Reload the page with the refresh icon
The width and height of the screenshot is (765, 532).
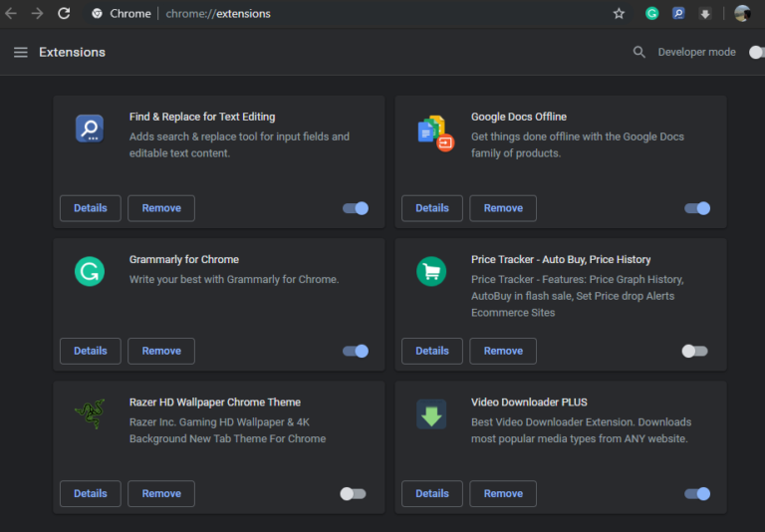tap(64, 14)
